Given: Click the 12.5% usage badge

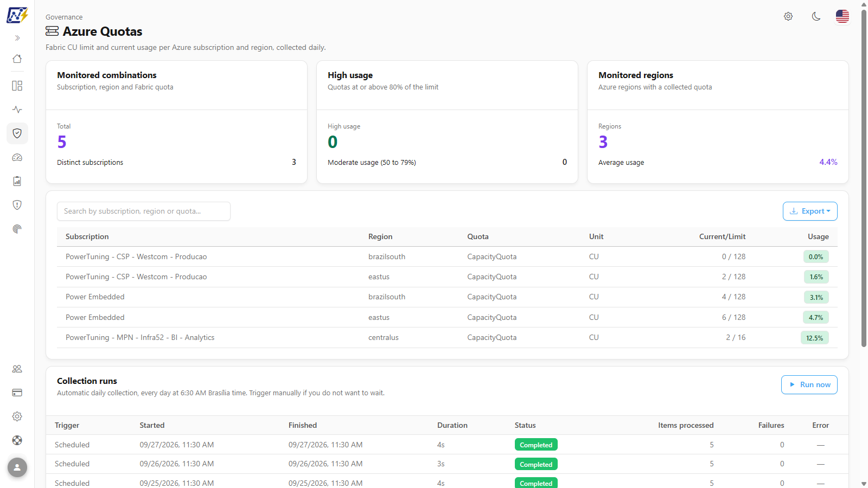Looking at the screenshot, I should coord(815,338).
